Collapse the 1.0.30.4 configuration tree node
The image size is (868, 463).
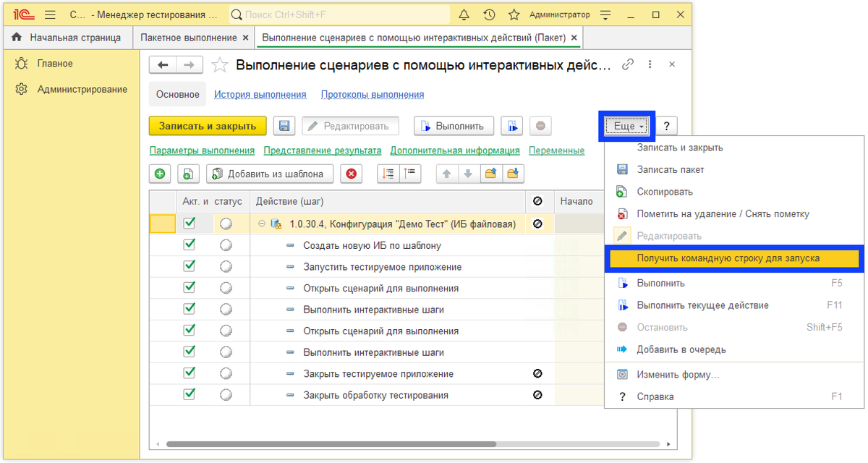(x=261, y=224)
